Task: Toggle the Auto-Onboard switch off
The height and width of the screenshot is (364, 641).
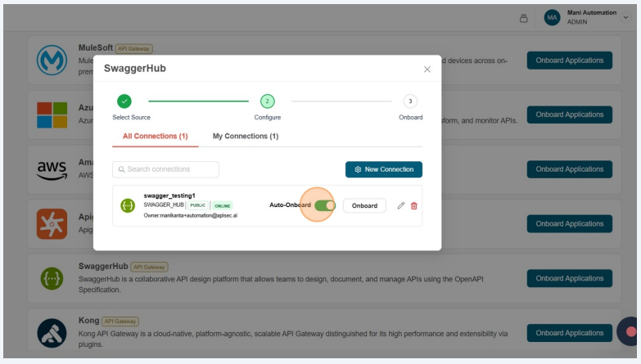Action: click(324, 205)
